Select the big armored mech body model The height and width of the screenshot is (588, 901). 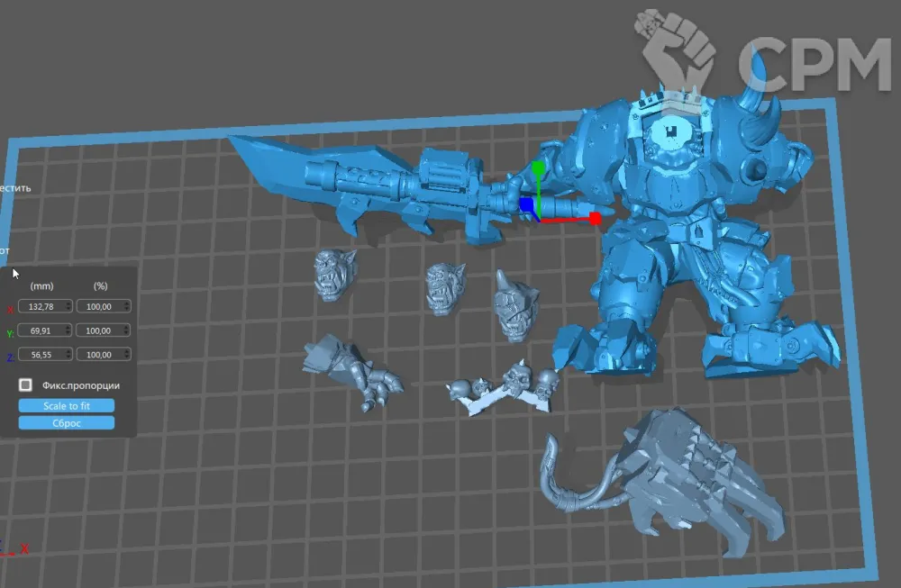point(694,234)
